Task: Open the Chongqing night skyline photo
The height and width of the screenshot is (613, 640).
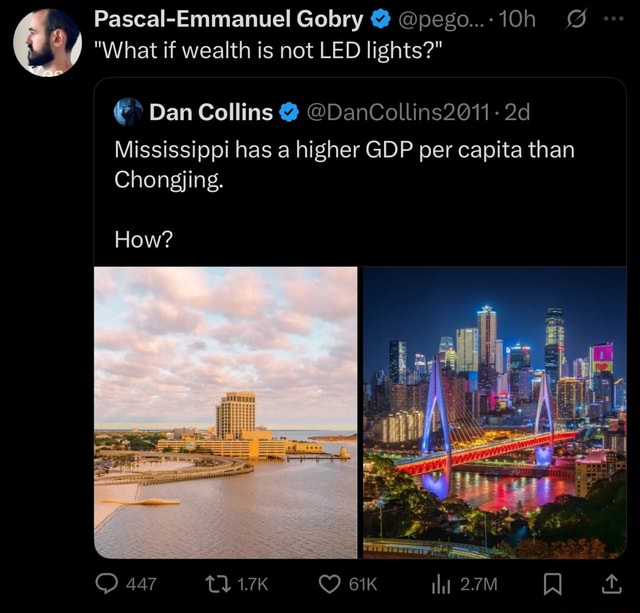Action: point(494,411)
